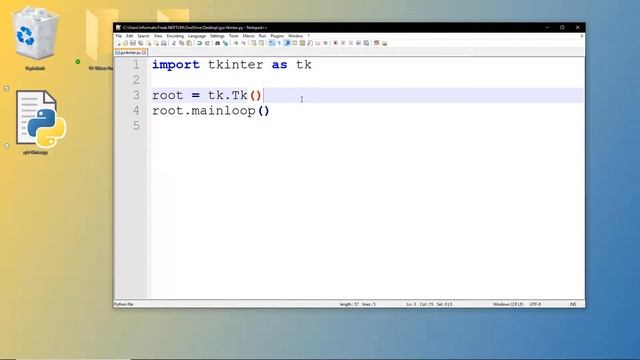
Task: Click Save Recorded Macro icon
Action: [366, 43]
